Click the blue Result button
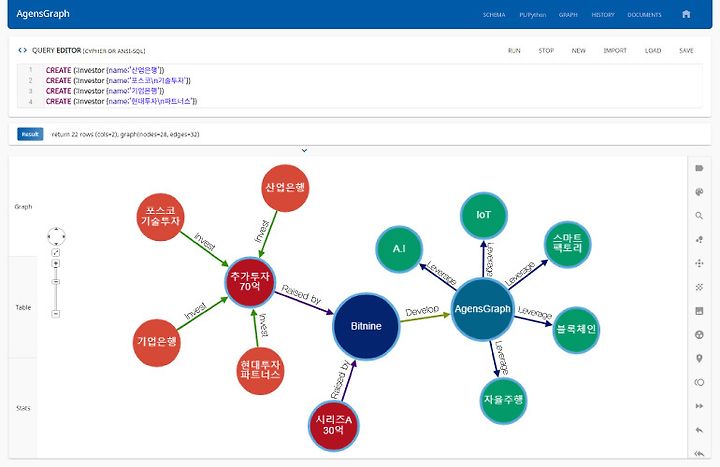Screen dimensions: 720x467 (x=30, y=134)
